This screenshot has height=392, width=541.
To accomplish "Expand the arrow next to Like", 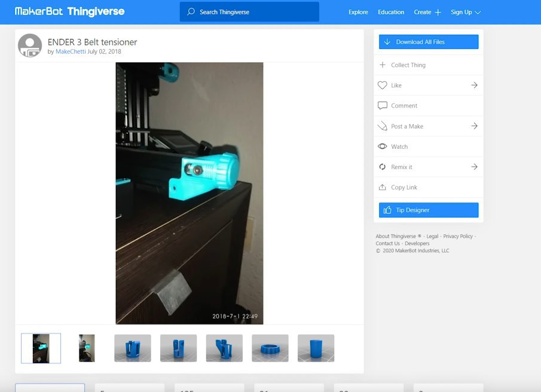I will click(475, 85).
